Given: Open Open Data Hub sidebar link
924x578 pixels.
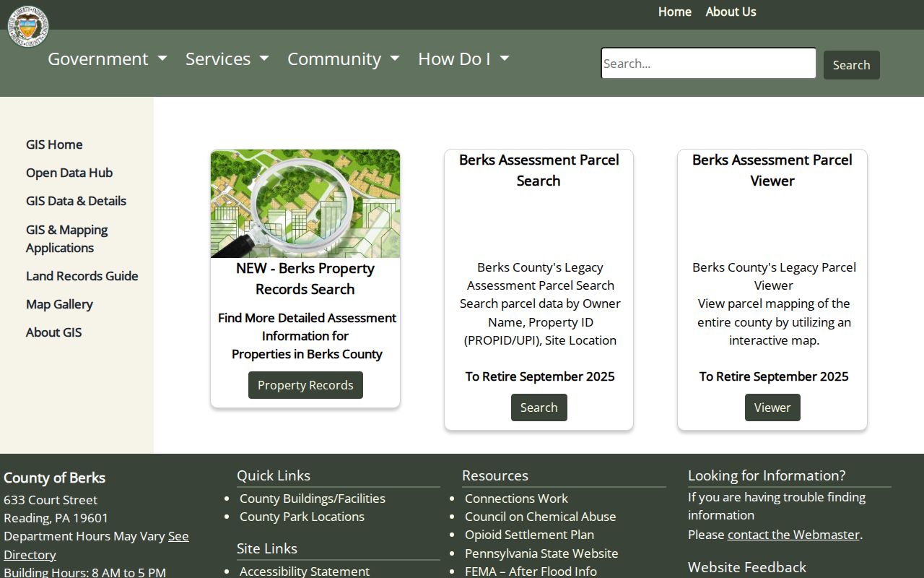Looking at the screenshot, I should tap(69, 173).
